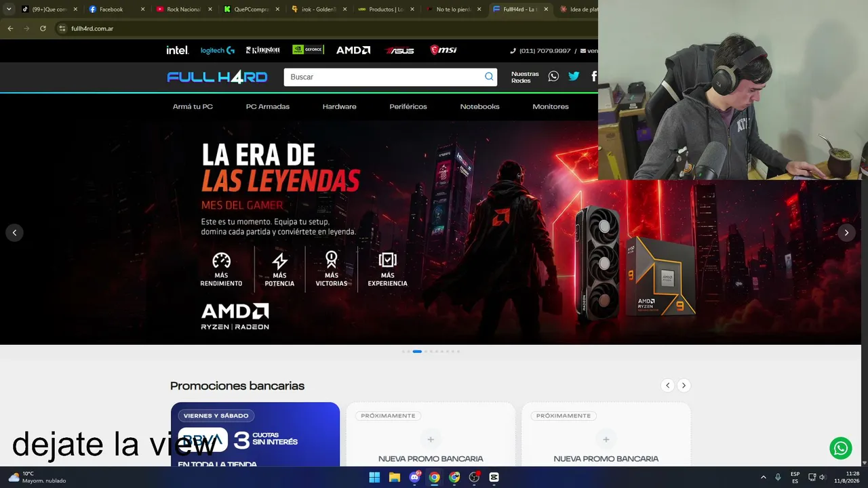Click the weather widget showing 10°C

[x=37, y=477]
